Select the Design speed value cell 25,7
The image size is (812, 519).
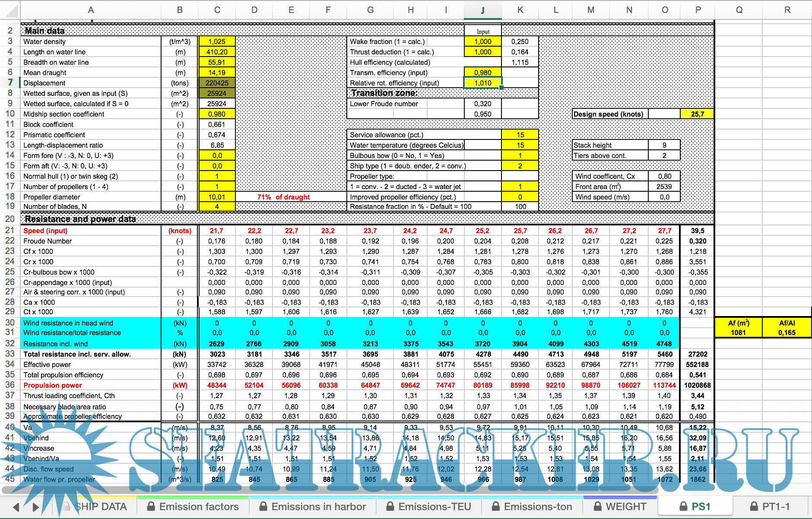(x=697, y=114)
